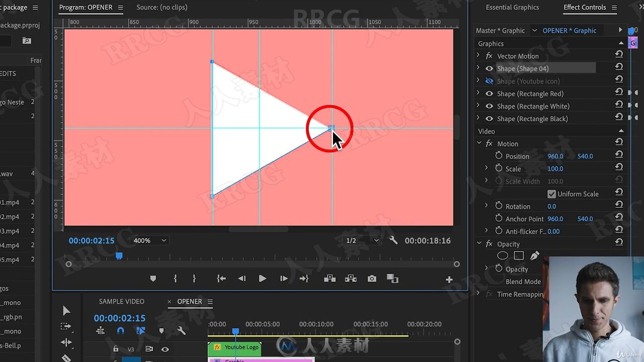Toggle V3 sync lock icon
This screenshot has height=362, width=644.
point(149,349)
